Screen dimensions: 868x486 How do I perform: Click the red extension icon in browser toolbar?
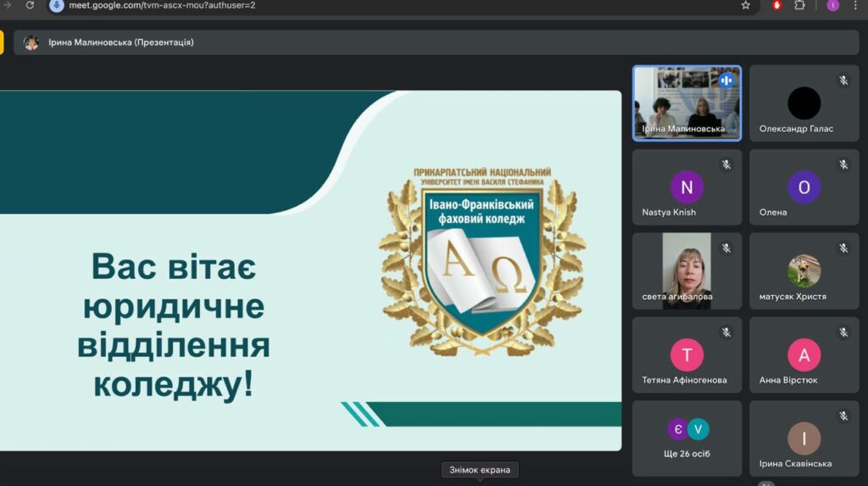click(x=776, y=5)
